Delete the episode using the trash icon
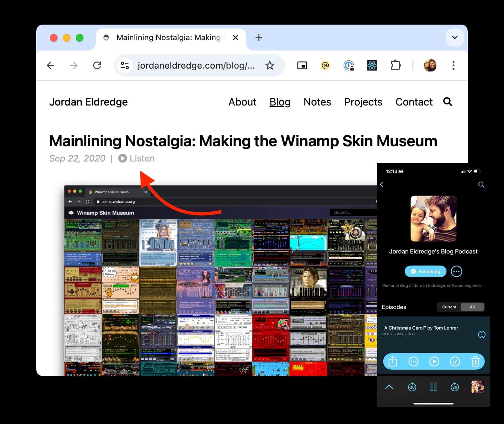This screenshot has height=424, width=504. coord(475,361)
